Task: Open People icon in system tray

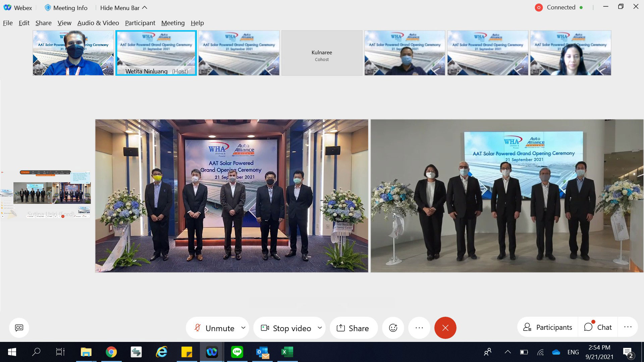Action: (488, 352)
